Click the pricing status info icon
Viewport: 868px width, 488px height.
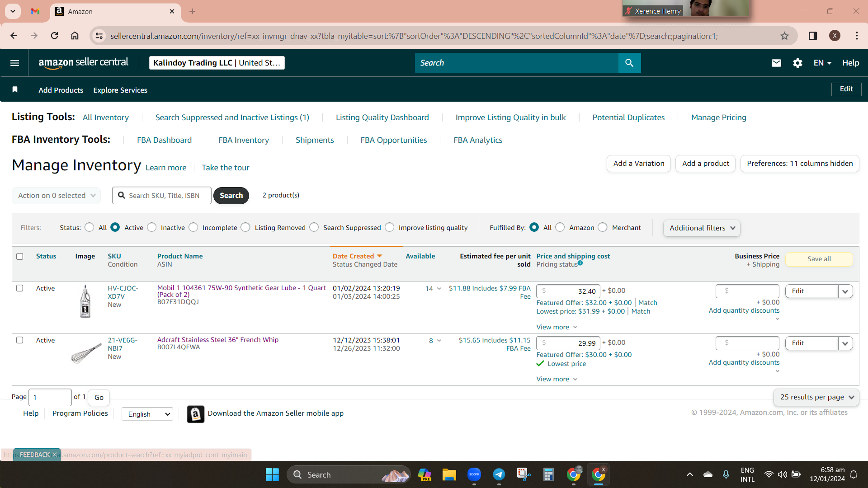580,263
